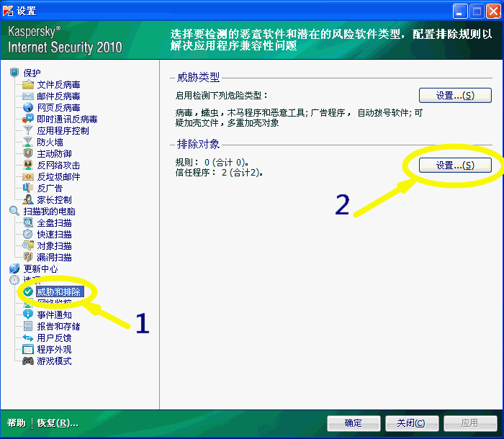Screen dimensions: 504x439
Task: Open 即时通讯反病毒 settings
Action: click(67, 119)
